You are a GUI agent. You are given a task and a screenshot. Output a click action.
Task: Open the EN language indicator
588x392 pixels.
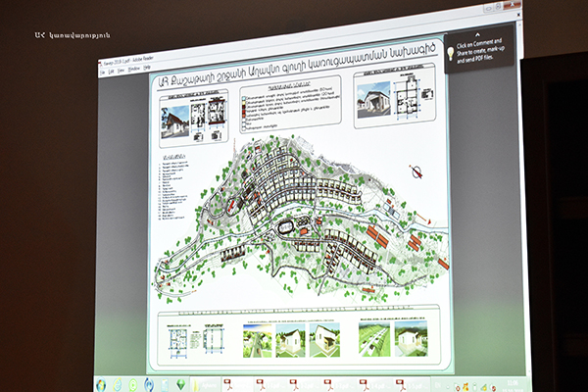tap(438, 385)
